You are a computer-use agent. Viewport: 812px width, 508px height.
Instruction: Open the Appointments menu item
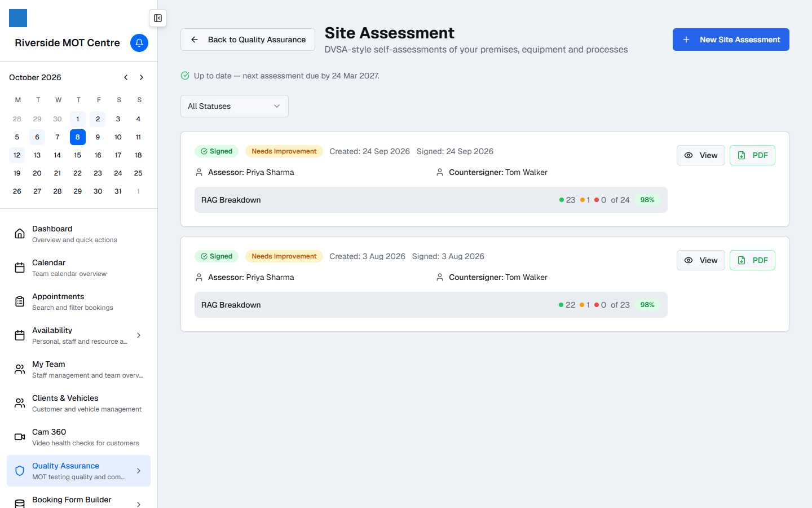pyautogui.click(x=78, y=301)
